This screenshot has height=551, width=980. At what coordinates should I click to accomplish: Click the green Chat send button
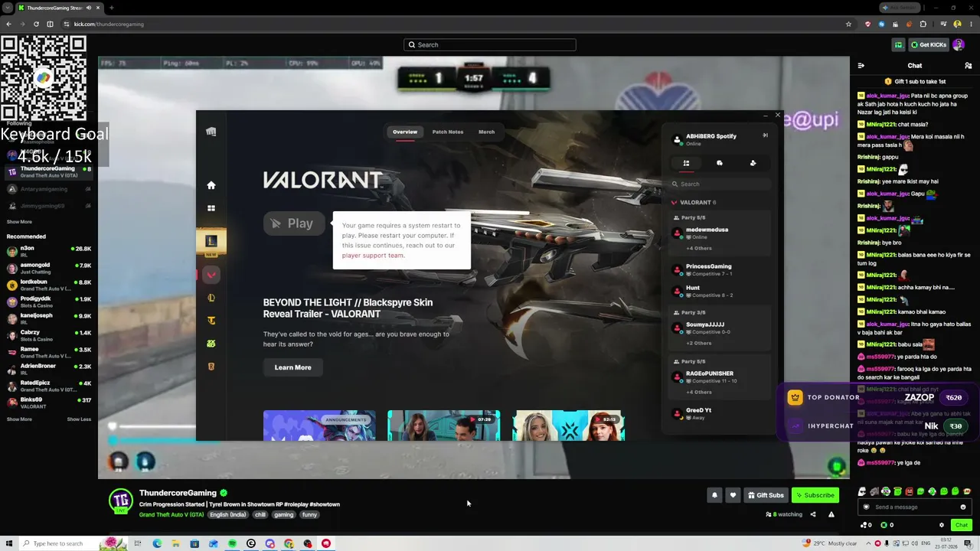point(962,525)
